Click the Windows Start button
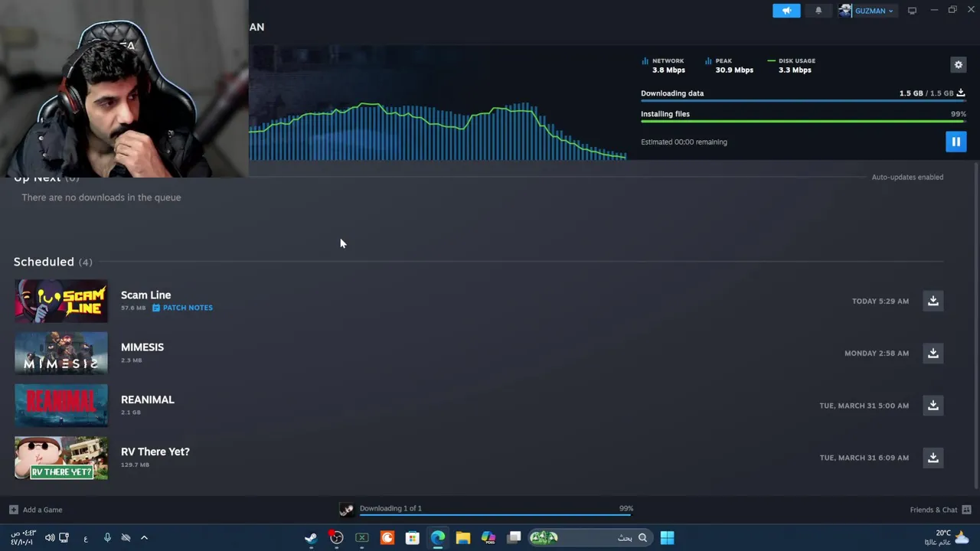Viewport: 980px width, 551px height. click(x=667, y=538)
